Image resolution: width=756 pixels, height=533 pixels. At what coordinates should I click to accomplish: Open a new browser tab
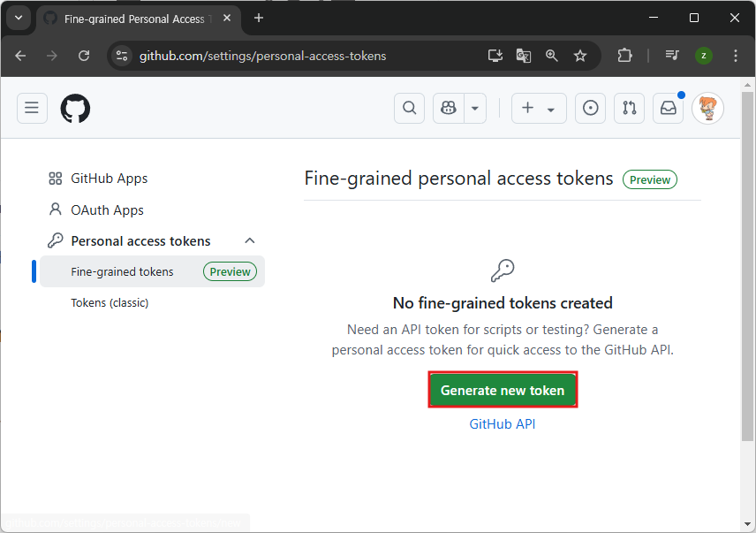(x=259, y=18)
